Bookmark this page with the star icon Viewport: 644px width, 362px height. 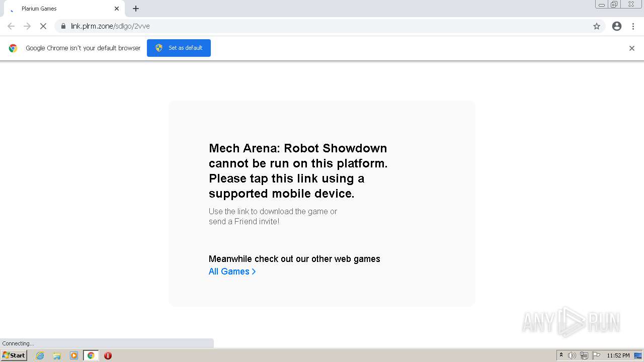[597, 26]
